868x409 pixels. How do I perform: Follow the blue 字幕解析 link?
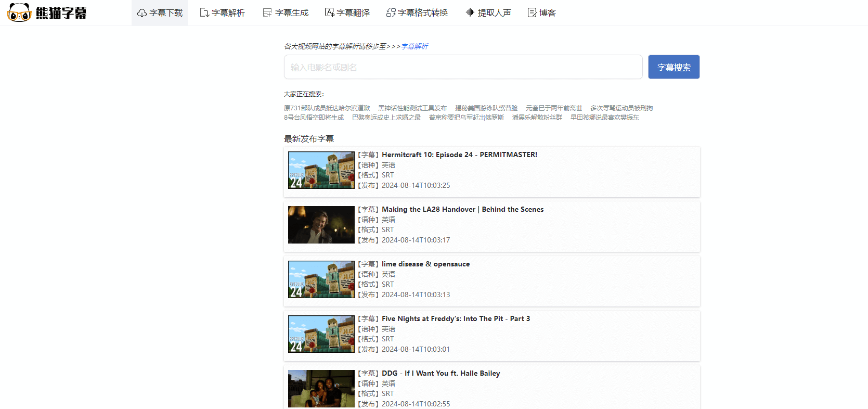[x=414, y=46]
